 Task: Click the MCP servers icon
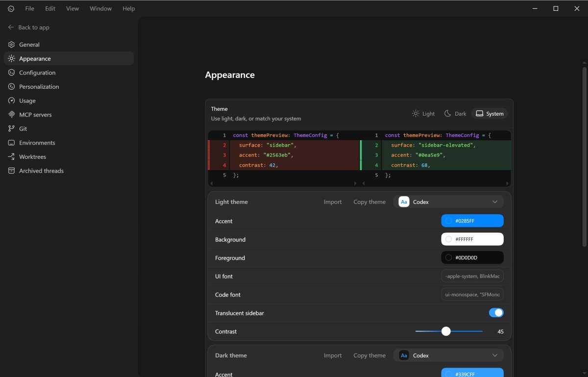[x=11, y=115]
